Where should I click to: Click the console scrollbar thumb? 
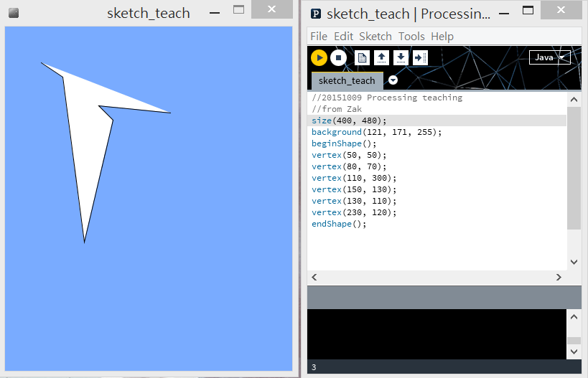tap(574, 341)
